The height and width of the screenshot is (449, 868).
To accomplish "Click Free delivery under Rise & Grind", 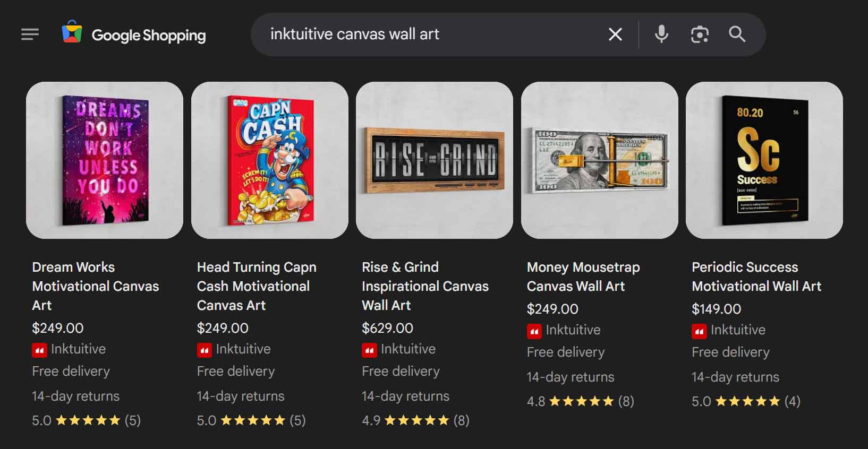I will 401,372.
